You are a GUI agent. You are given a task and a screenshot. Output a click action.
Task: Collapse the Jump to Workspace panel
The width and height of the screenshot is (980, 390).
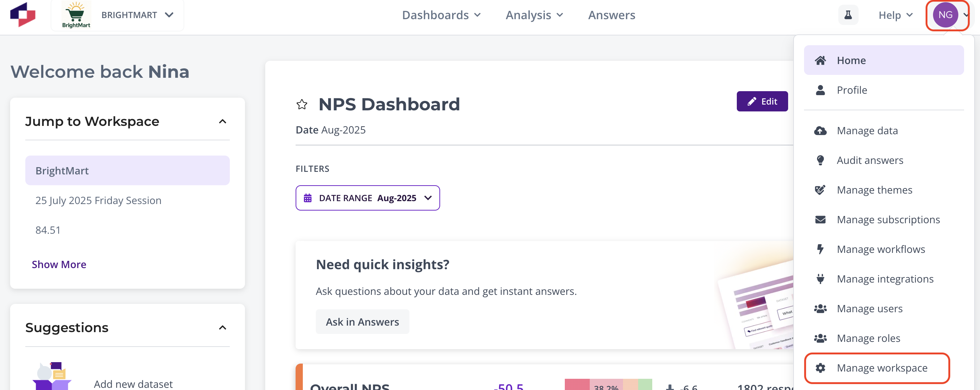tap(223, 122)
